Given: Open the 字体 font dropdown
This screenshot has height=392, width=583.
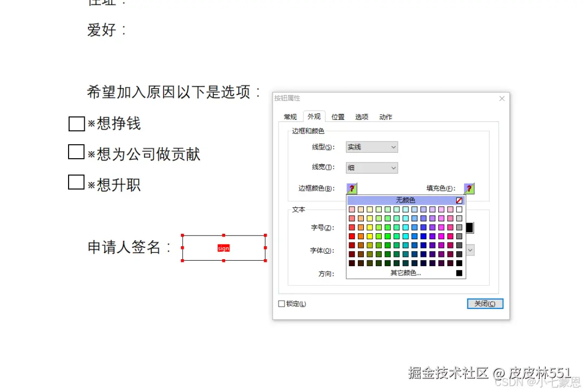Looking at the screenshot, I should 471,250.
